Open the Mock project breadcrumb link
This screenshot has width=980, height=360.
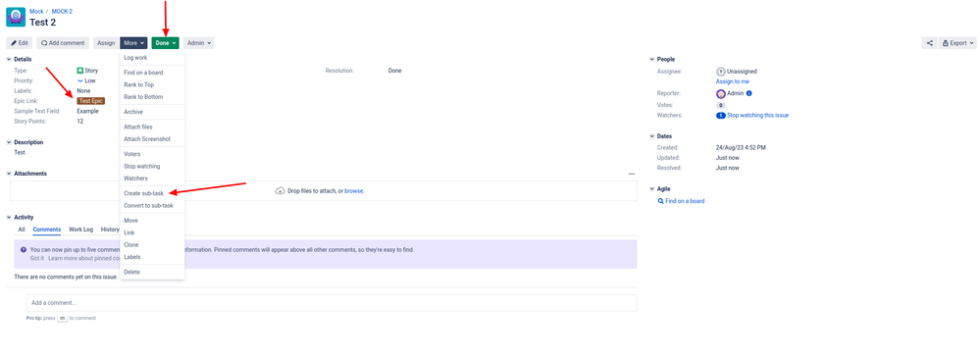[x=37, y=11]
